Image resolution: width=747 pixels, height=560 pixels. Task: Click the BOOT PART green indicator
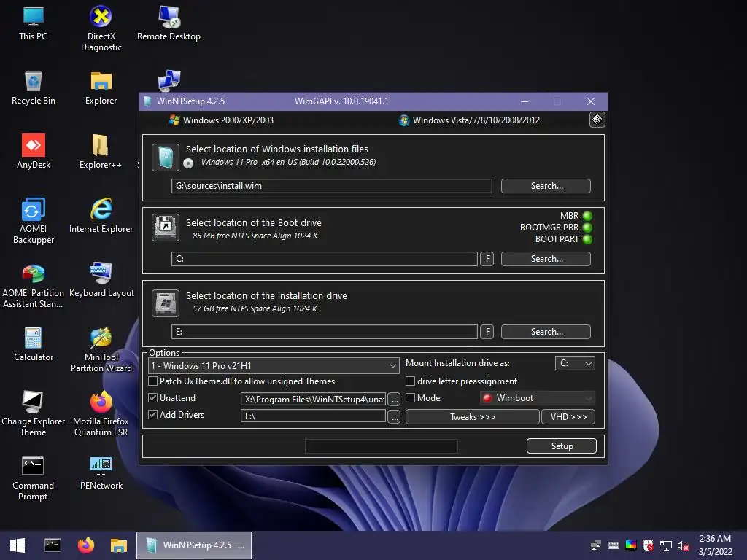point(587,239)
